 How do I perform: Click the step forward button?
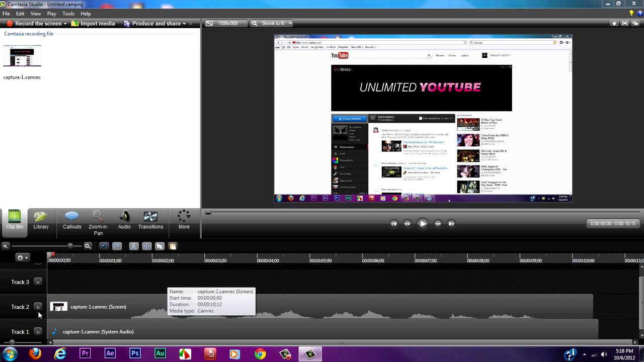coord(438,224)
